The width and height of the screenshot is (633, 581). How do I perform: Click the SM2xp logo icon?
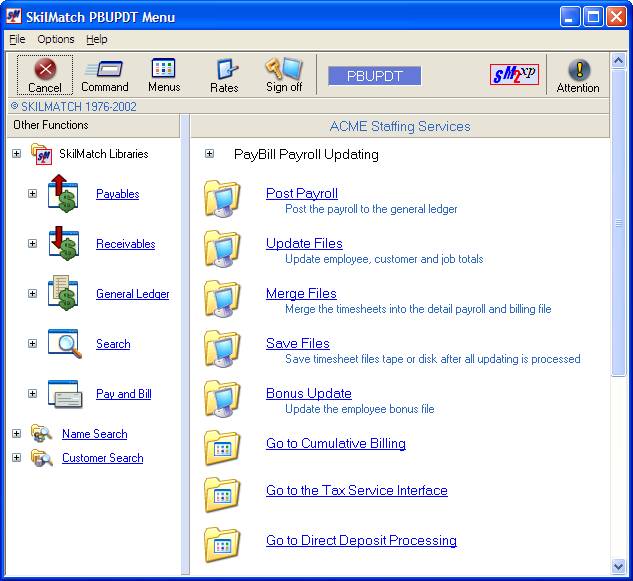(x=514, y=75)
